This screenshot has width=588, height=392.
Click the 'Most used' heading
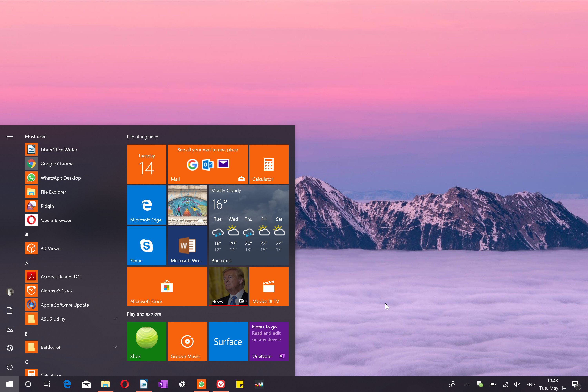click(36, 136)
